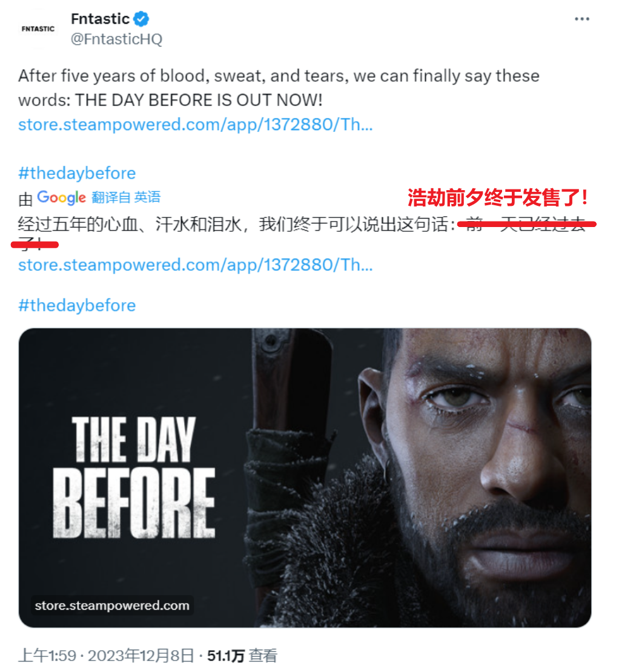The image size is (619, 672).
Task: Click the 51.1万 查看 view count
Action: click(x=242, y=656)
